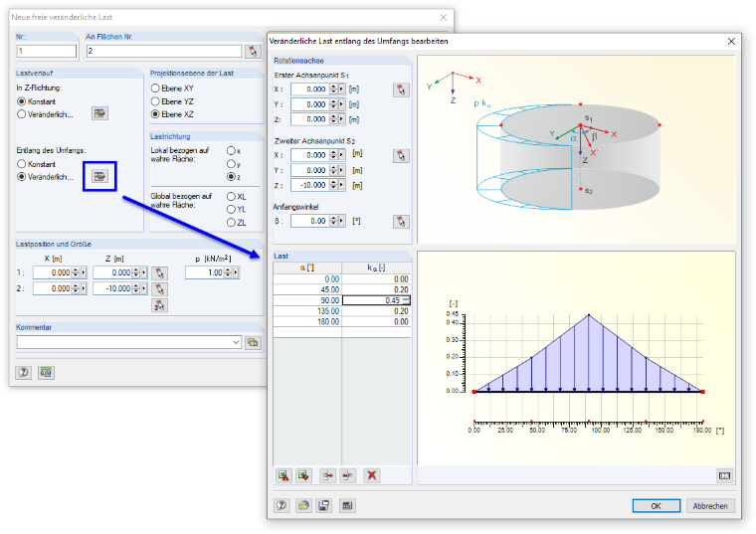
Task: Select table cell α 135.00
Action: pyautogui.click(x=307, y=311)
